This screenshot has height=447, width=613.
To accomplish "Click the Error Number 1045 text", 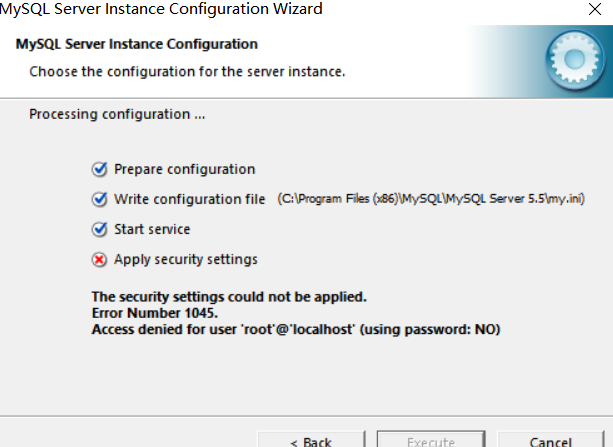I will click(x=155, y=313).
